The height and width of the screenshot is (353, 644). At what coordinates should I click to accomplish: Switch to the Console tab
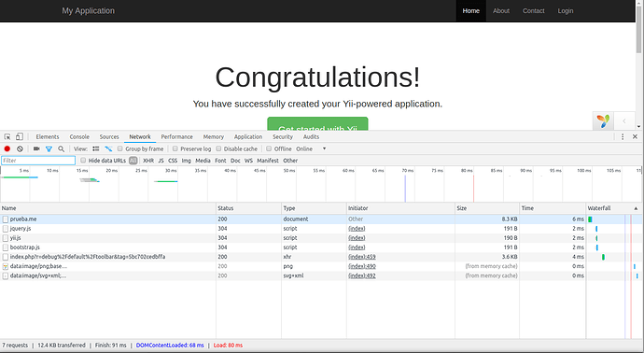click(x=79, y=137)
